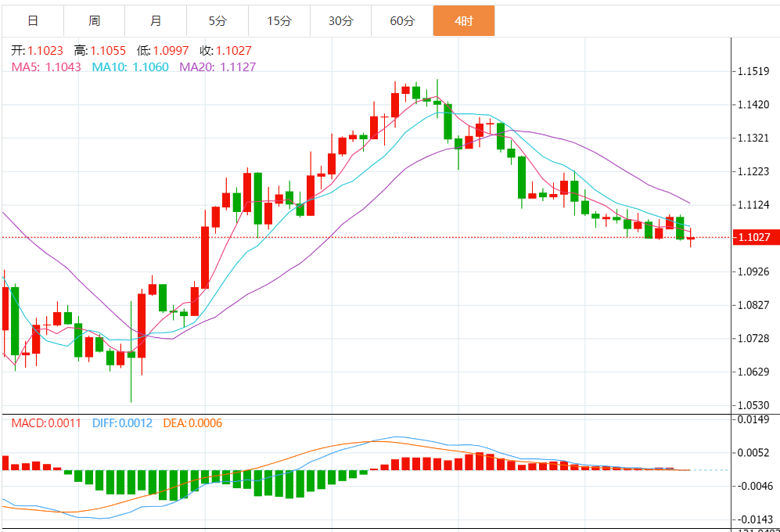Click the MACD value label
780x532 pixels.
click(x=46, y=423)
